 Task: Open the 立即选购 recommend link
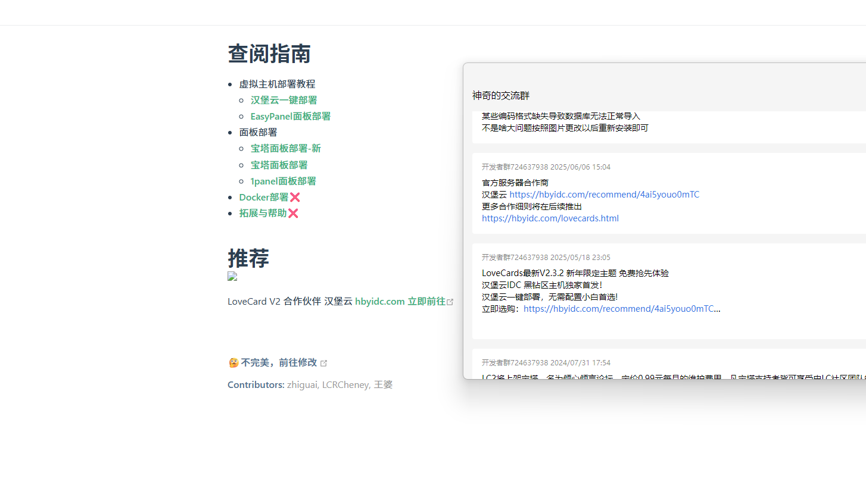[621, 309]
